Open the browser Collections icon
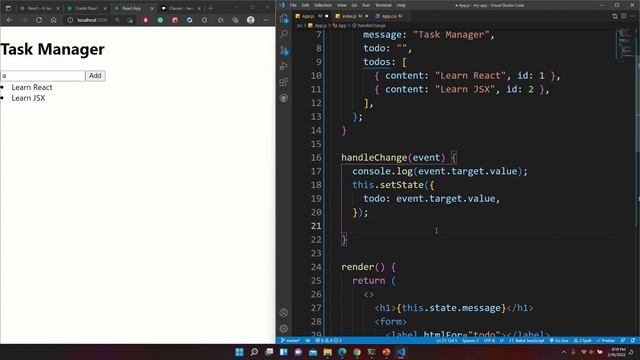Image resolution: width=640 pixels, height=360 pixels. [236, 20]
